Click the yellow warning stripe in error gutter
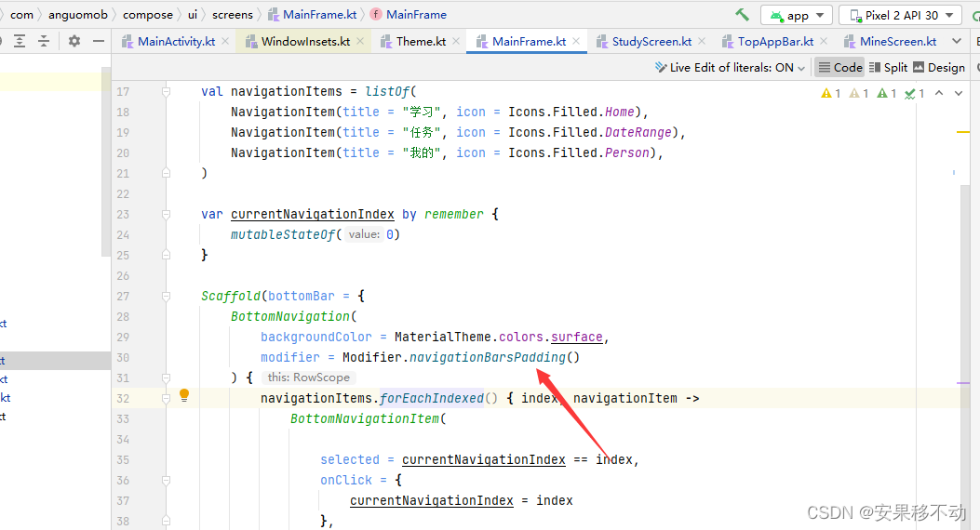The image size is (980, 530). [x=962, y=132]
